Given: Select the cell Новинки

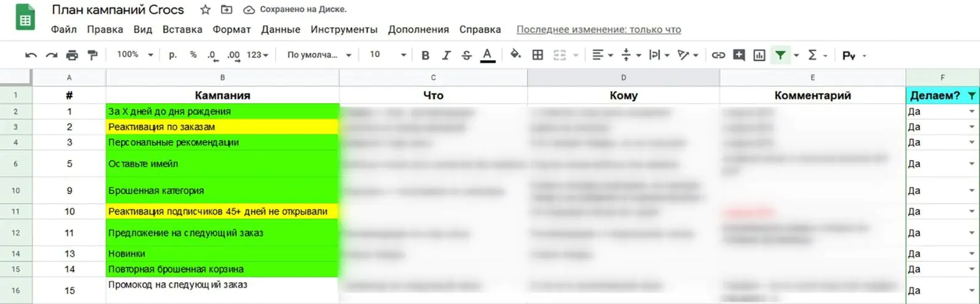Looking at the screenshot, I should (222, 254).
